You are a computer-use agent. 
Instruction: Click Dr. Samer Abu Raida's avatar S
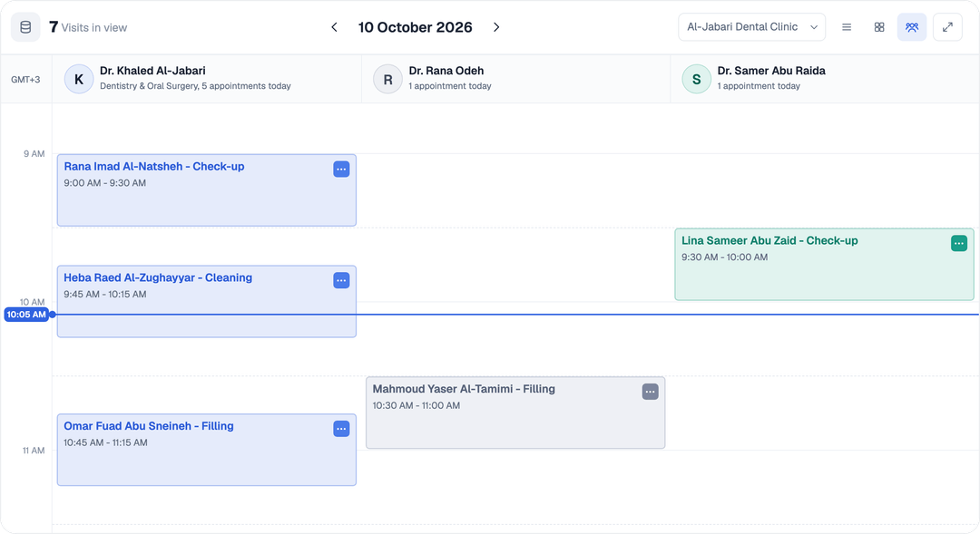click(x=696, y=79)
